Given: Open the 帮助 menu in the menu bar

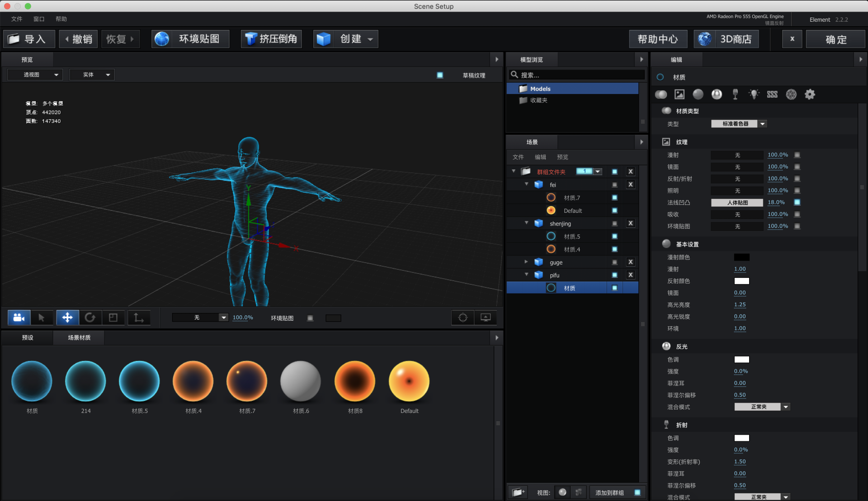Looking at the screenshot, I should tap(61, 19).
